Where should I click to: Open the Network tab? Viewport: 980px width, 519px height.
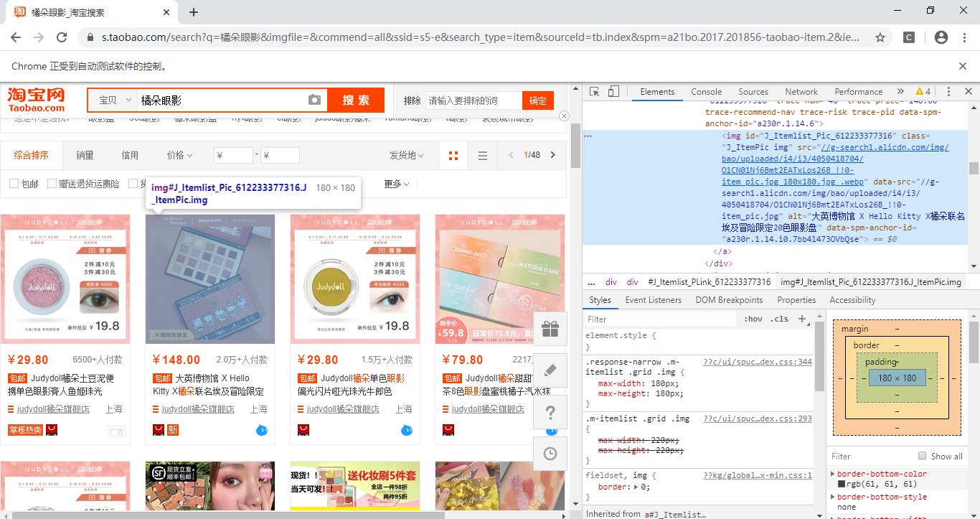point(801,92)
